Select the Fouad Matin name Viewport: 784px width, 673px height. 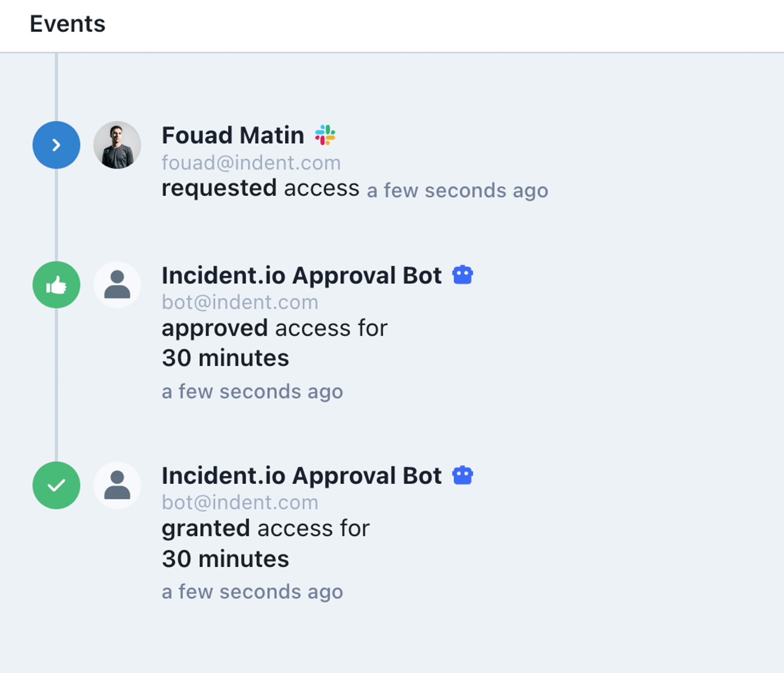click(x=233, y=135)
